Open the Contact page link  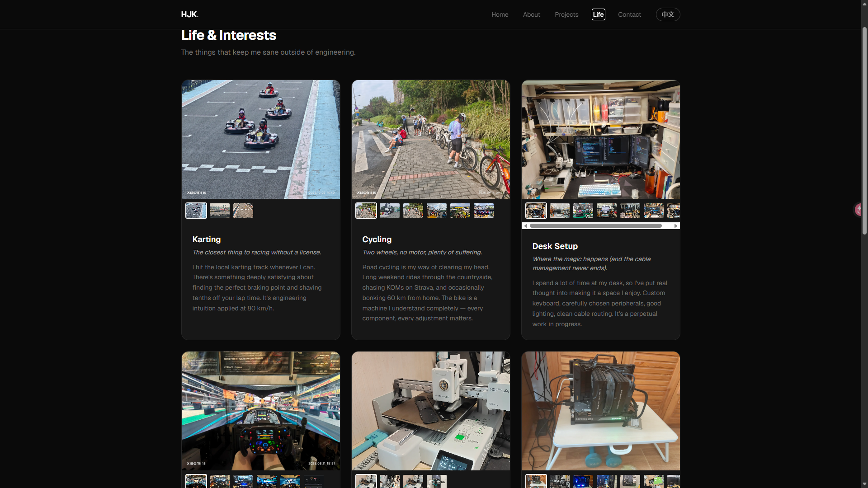click(630, 14)
